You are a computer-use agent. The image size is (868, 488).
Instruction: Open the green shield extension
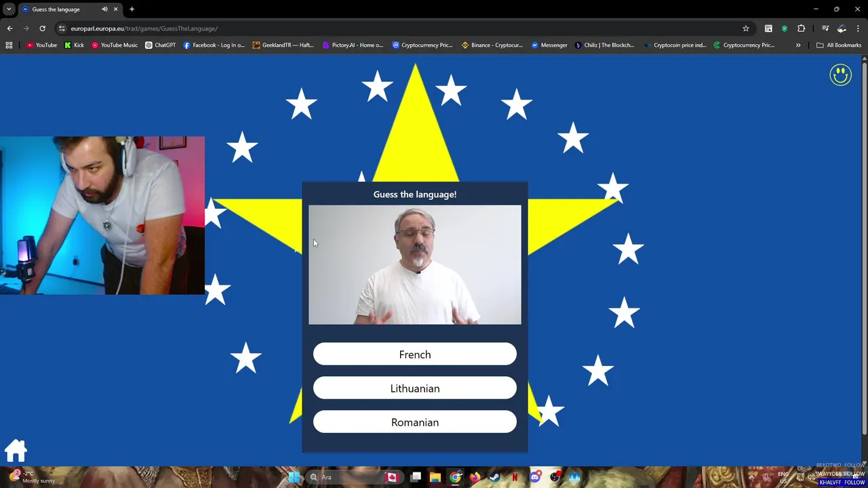(x=785, y=28)
